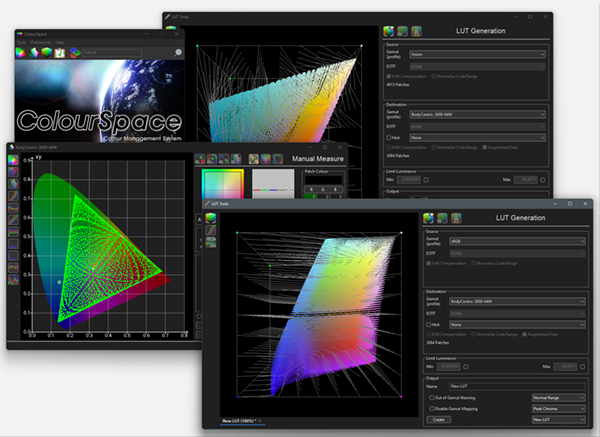This screenshot has height=437, width=600.
Task: Click the icon right of pencil in Manual Measure toolbar
Action: pos(266,159)
